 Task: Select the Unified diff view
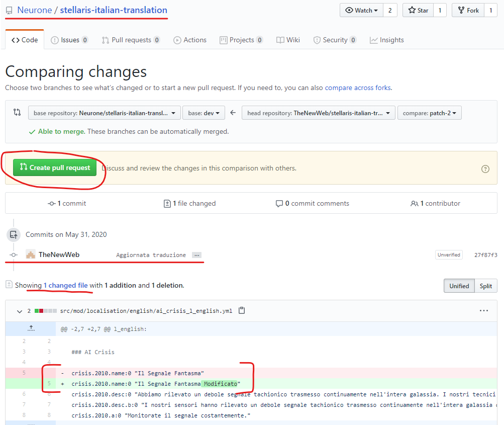tap(459, 286)
